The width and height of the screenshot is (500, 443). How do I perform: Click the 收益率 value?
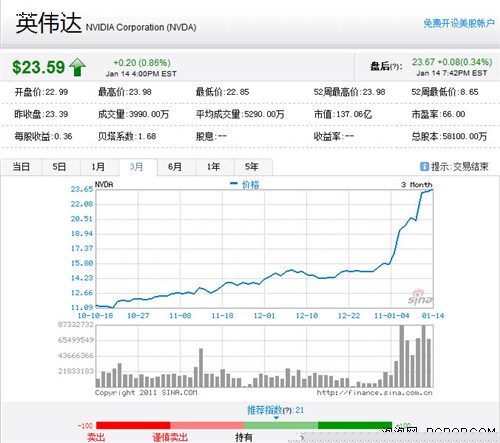click(334, 136)
